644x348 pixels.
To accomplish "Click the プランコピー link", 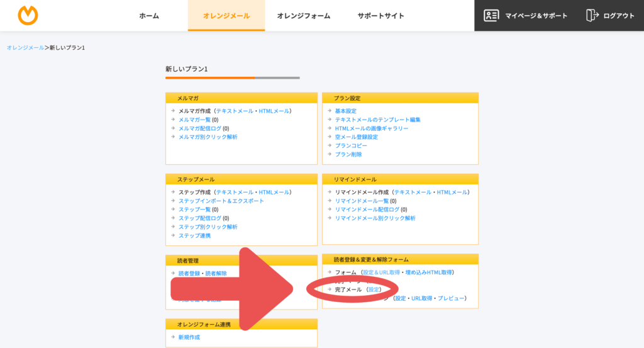I will [351, 145].
